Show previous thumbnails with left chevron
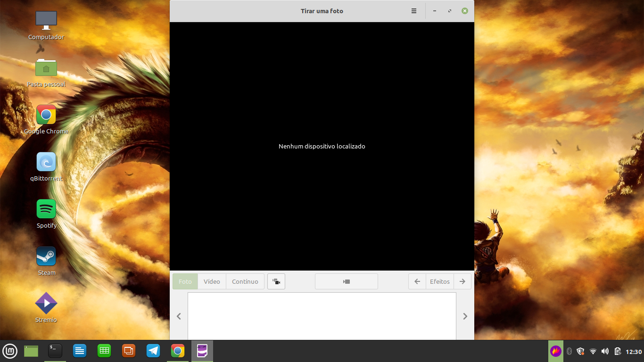The height and width of the screenshot is (362, 644). tap(179, 316)
